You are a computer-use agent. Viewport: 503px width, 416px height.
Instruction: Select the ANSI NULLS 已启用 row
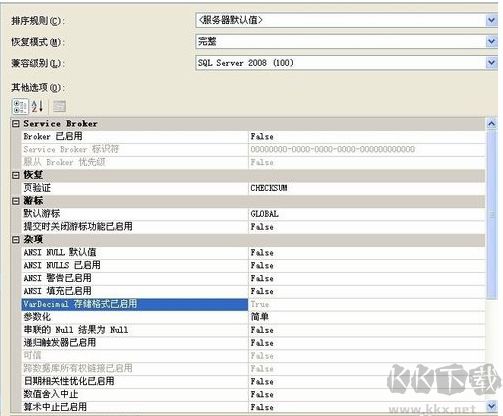(254, 265)
